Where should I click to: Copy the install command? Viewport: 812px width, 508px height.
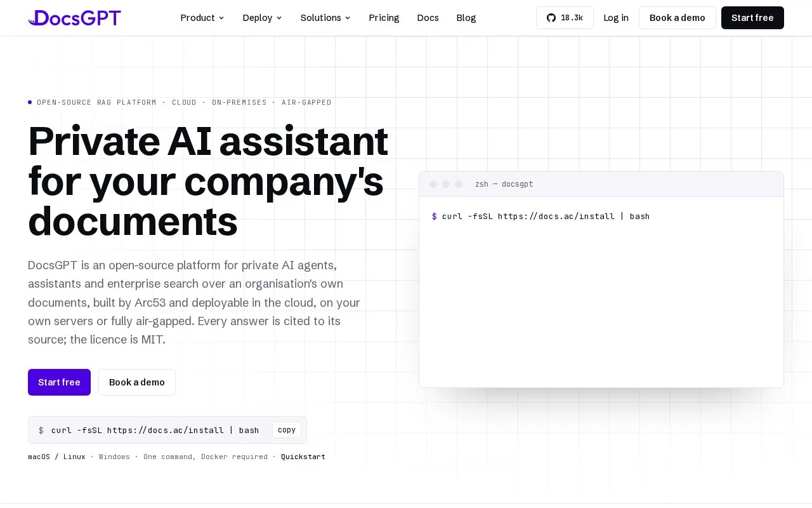(x=287, y=430)
